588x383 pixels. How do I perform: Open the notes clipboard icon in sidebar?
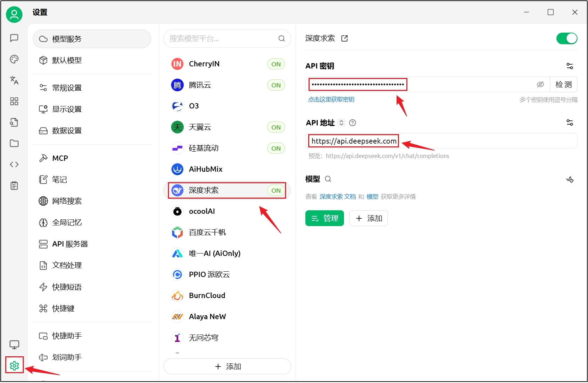[14, 185]
